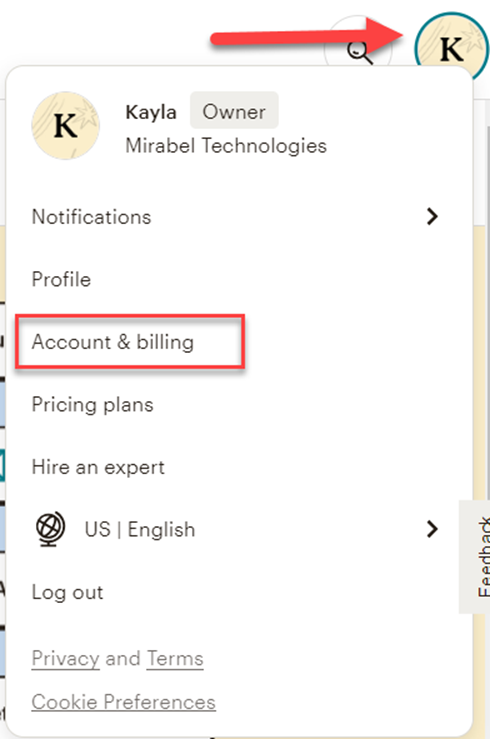The image size is (490, 739).
Task: Click the globe language icon
Action: (50, 529)
